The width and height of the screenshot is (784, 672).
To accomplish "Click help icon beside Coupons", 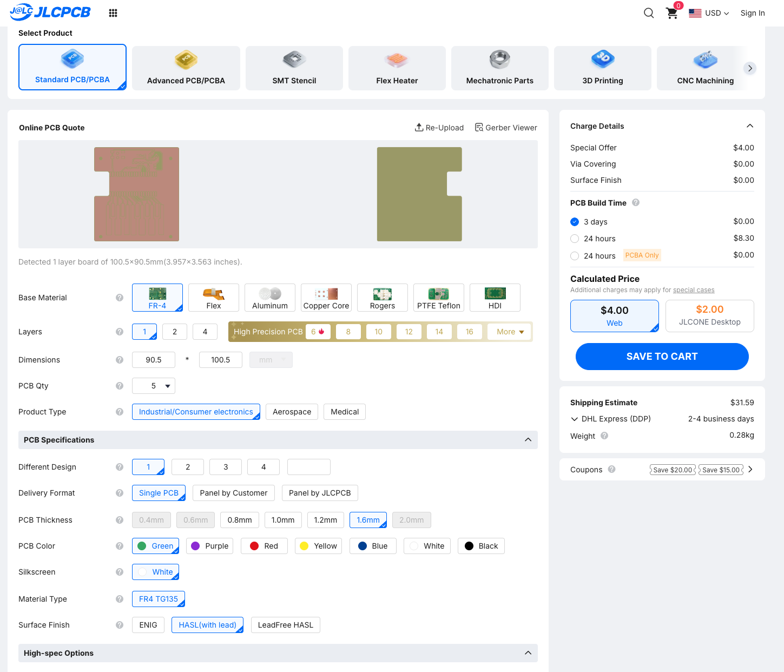I will coord(611,470).
